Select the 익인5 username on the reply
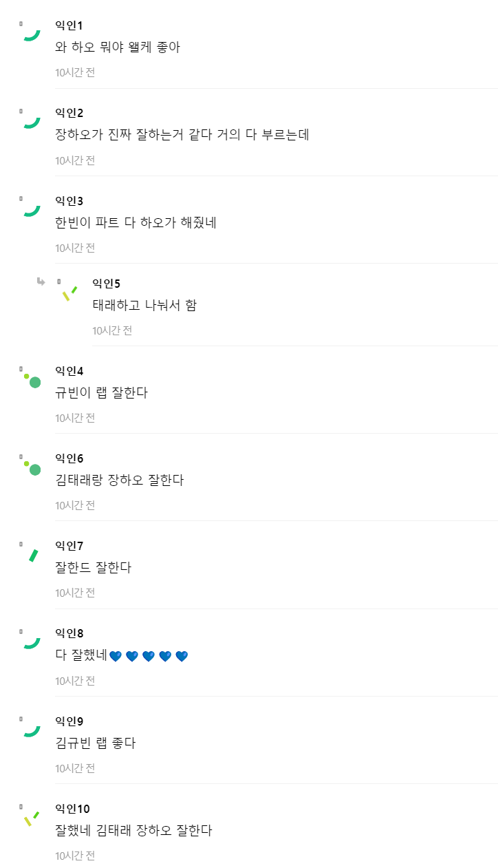The image size is (498, 868). tap(106, 284)
